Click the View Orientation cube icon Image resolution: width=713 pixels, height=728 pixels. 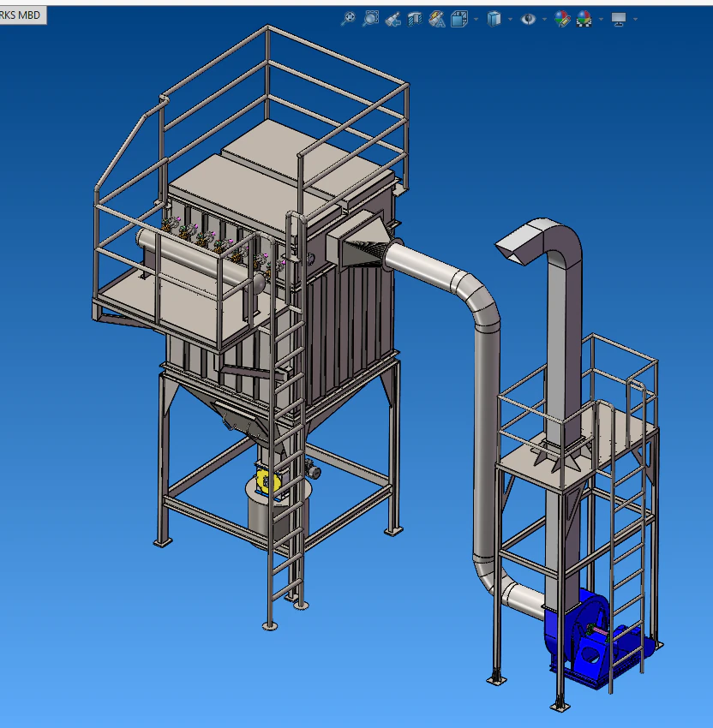click(x=459, y=19)
